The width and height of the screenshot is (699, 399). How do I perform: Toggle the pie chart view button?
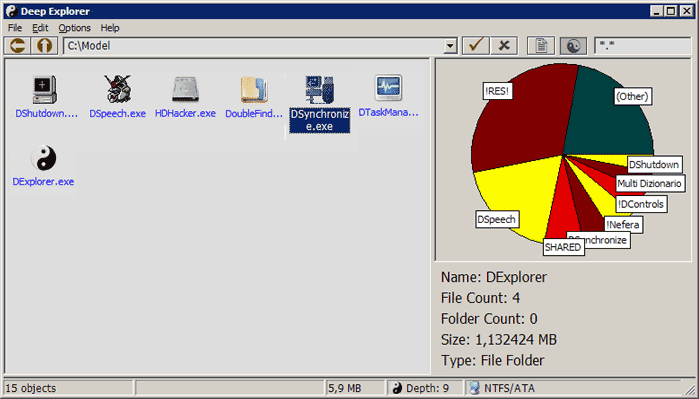point(573,45)
